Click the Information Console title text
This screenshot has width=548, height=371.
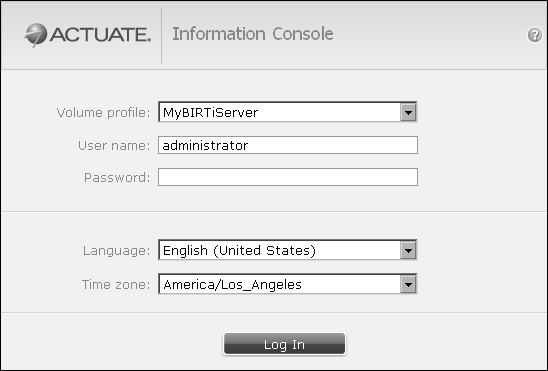point(253,34)
